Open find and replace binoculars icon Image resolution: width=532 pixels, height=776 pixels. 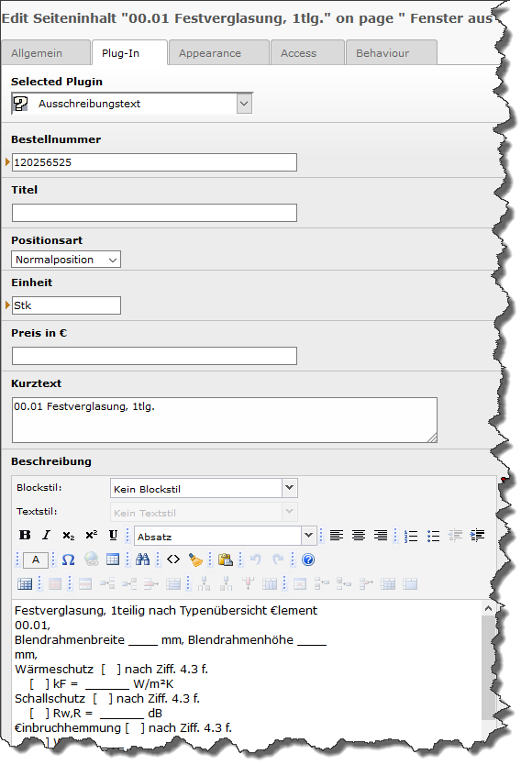142,560
